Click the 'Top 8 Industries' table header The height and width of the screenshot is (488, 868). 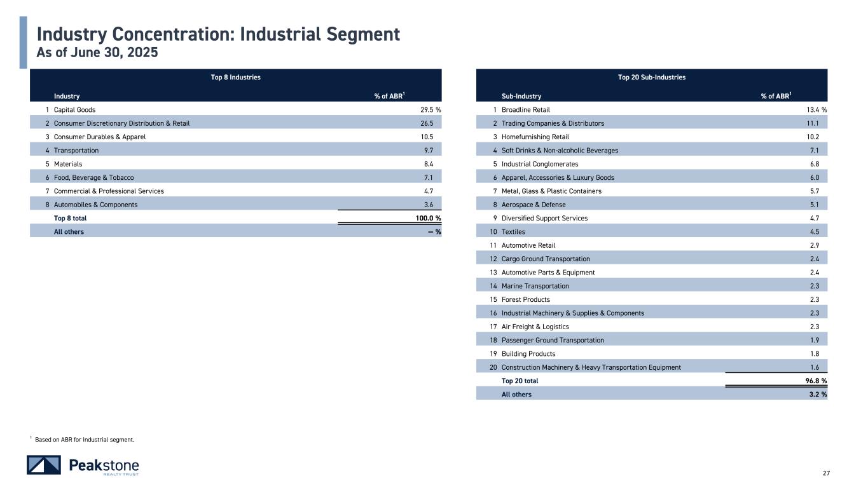click(235, 78)
